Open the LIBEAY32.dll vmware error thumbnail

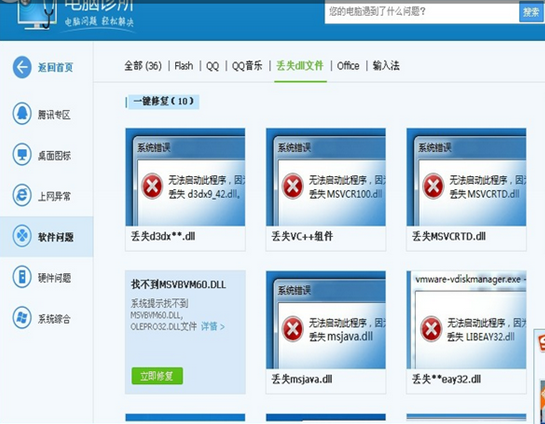(x=466, y=320)
